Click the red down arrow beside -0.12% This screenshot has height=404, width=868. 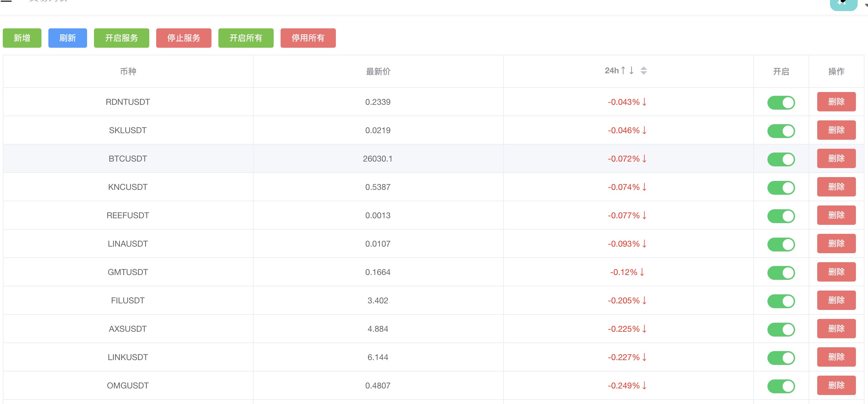click(x=642, y=272)
